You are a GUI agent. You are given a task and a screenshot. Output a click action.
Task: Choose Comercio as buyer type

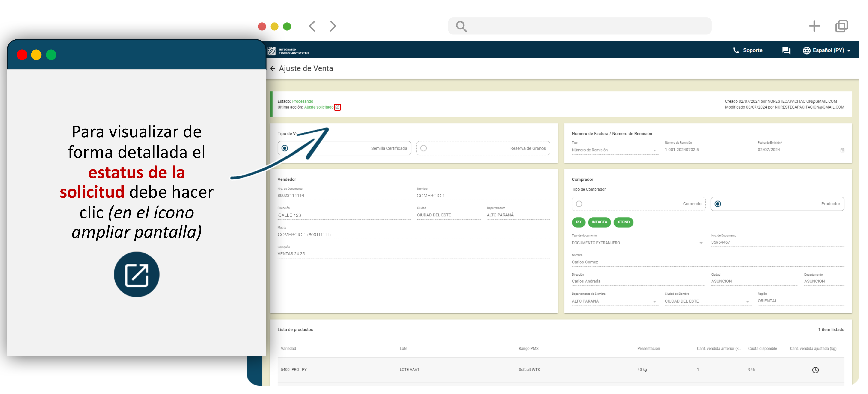click(x=579, y=204)
